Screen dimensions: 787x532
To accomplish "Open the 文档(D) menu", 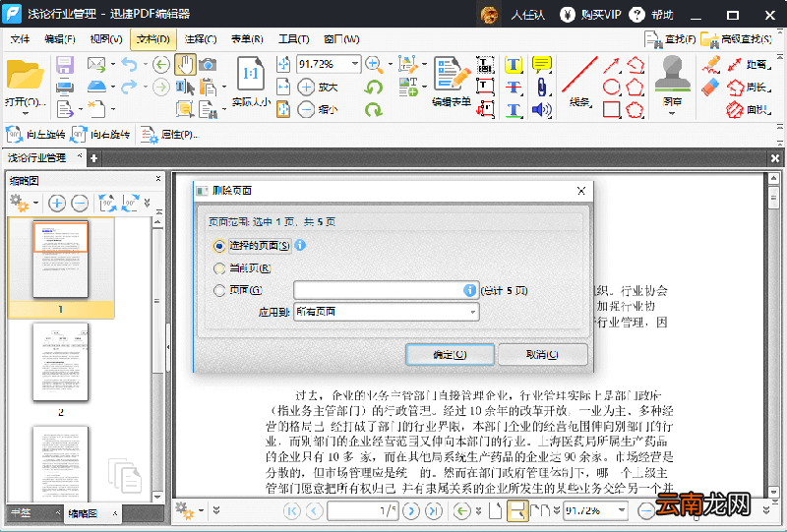I will pyautogui.click(x=153, y=39).
